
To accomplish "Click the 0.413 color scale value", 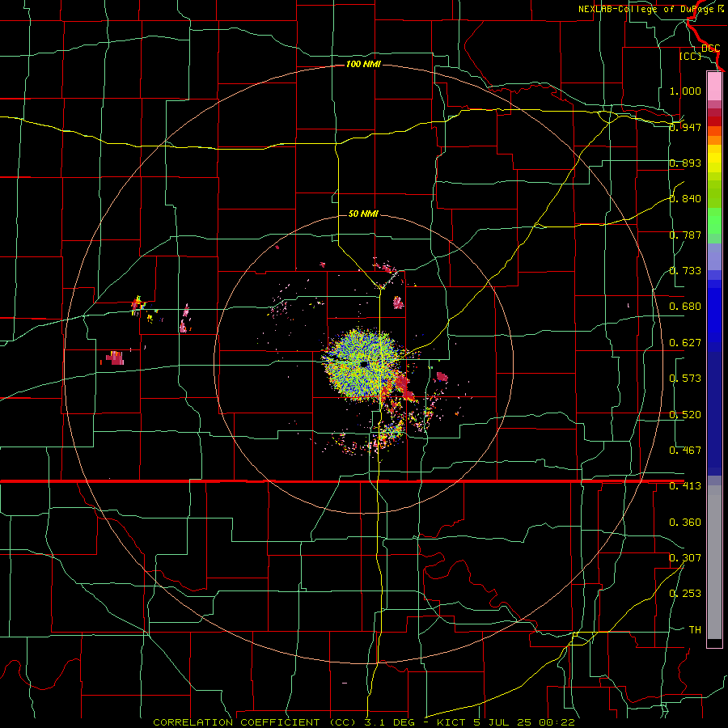I will pyautogui.click(x=685, y=486).
